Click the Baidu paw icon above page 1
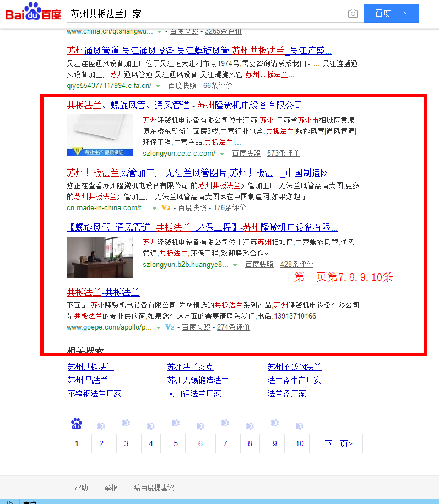Viewport: 439px width, 504px height. pos(77,424)
